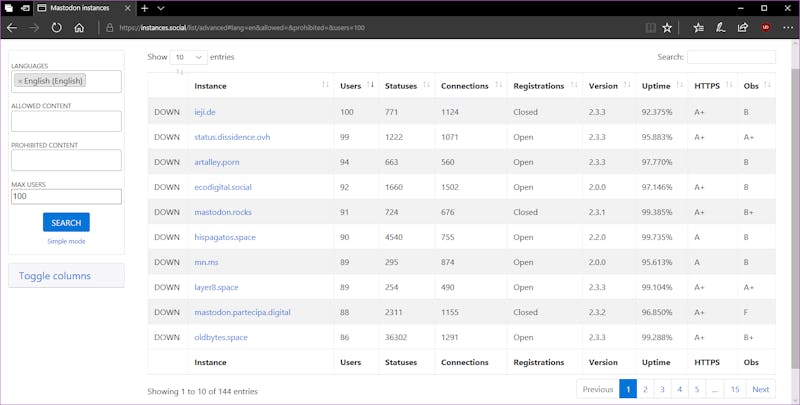Click the new tab plus button

click(x=142, y=8)
